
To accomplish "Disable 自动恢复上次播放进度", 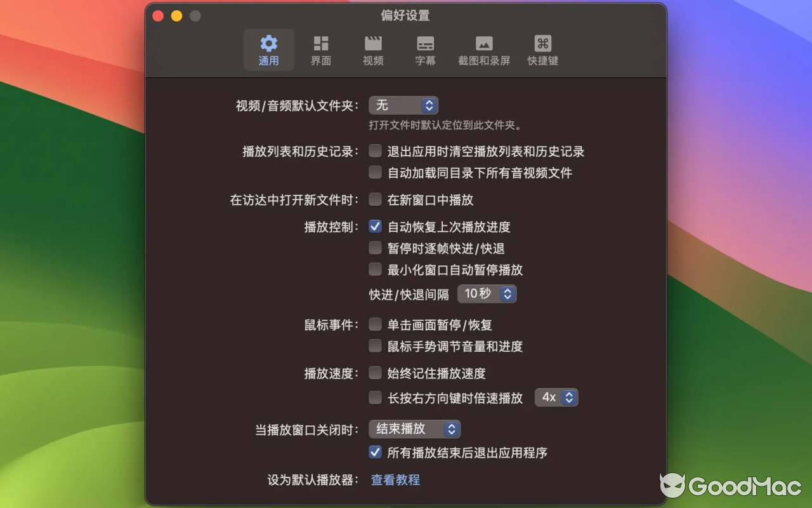I will [375, 226].
